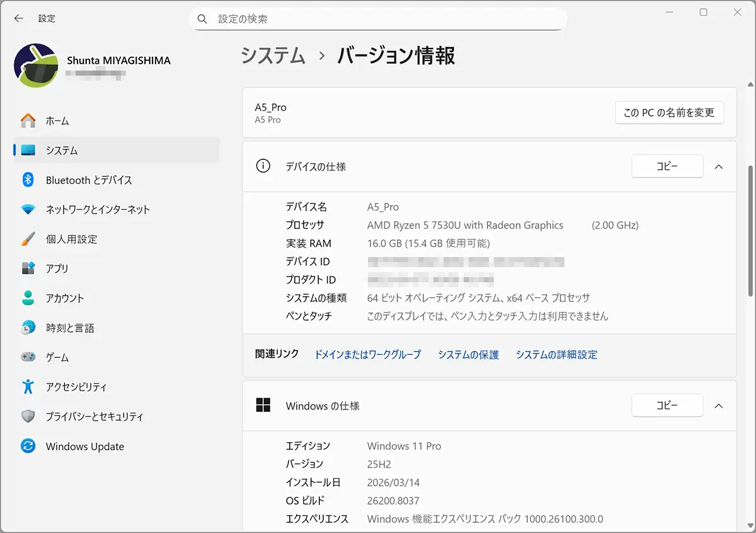Open Windows Update via its sync icon
Image resolution: width=756 pixels, height=533 pixels.
tap(28, 447)
